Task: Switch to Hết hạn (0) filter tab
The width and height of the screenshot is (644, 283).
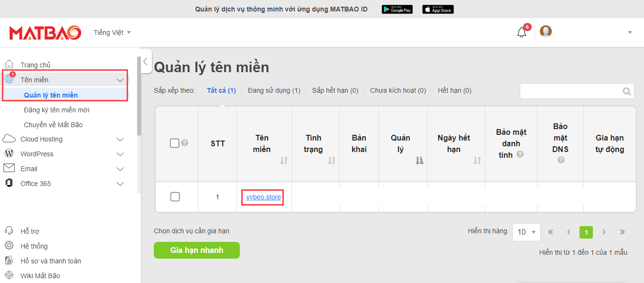Action: click(454, 90)
